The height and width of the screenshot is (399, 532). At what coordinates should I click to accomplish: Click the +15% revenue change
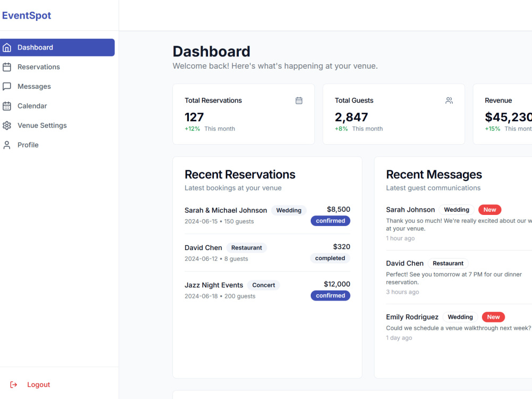(x=492, y=129)
